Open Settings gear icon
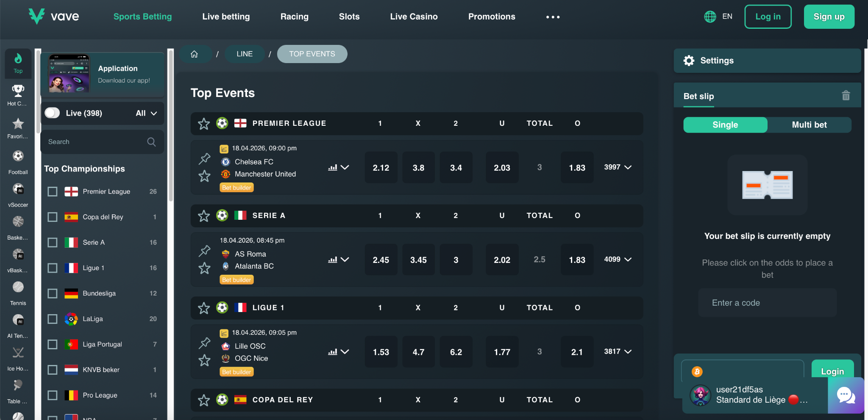 689,61
